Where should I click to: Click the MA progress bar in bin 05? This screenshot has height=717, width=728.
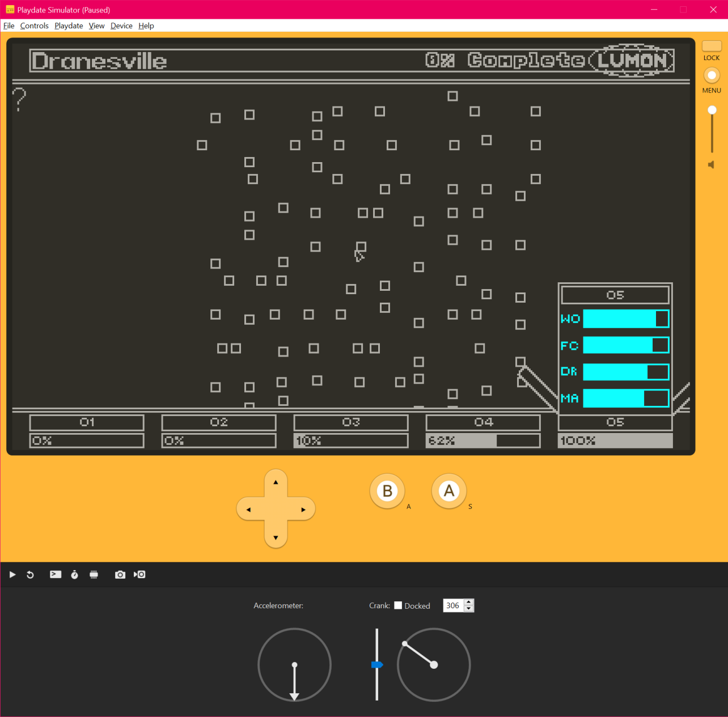(626, 398)
